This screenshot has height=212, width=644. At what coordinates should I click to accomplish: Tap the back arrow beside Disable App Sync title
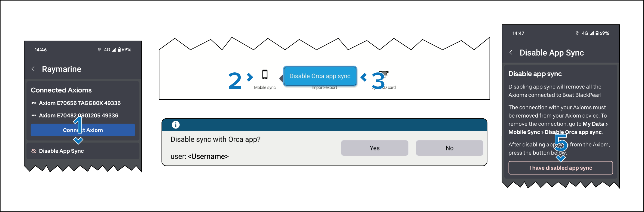coord(511,53)
